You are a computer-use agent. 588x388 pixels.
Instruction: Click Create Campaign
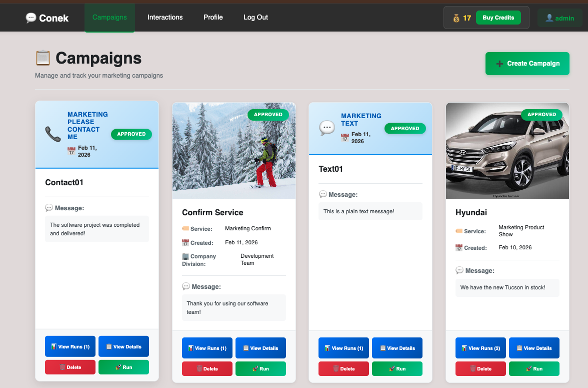(527, 64)
